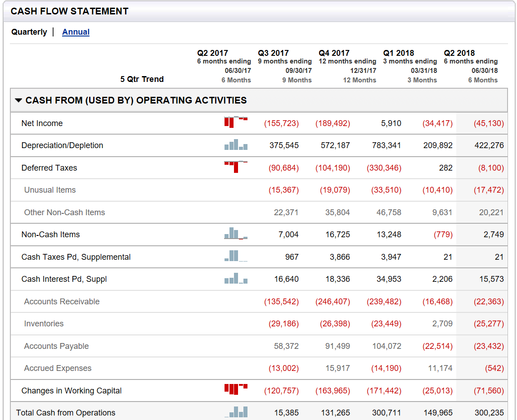Viewport: 517px width, 420px height.
Task: Open the Annual statement link
Action: coord(76,32)
